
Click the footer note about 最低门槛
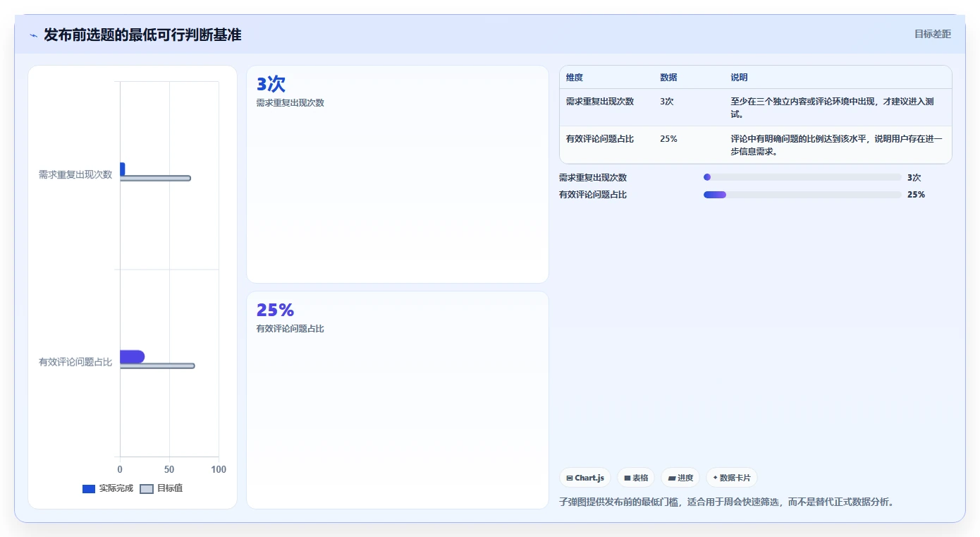click(726, 502)
